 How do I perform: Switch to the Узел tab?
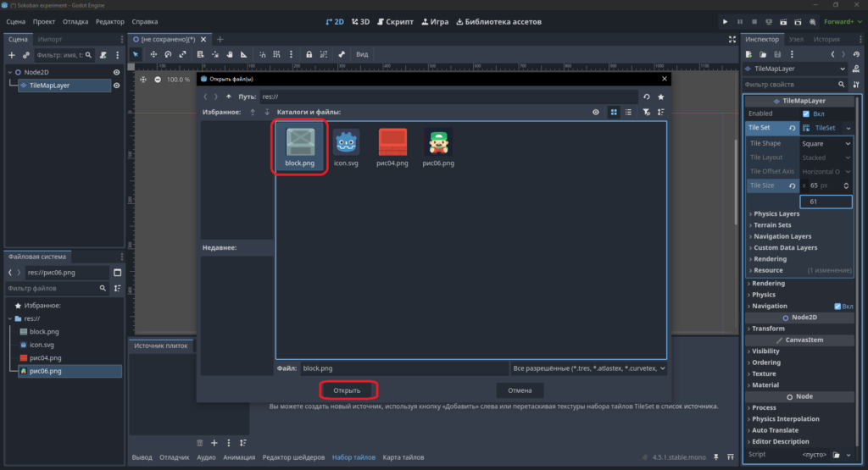796,39
